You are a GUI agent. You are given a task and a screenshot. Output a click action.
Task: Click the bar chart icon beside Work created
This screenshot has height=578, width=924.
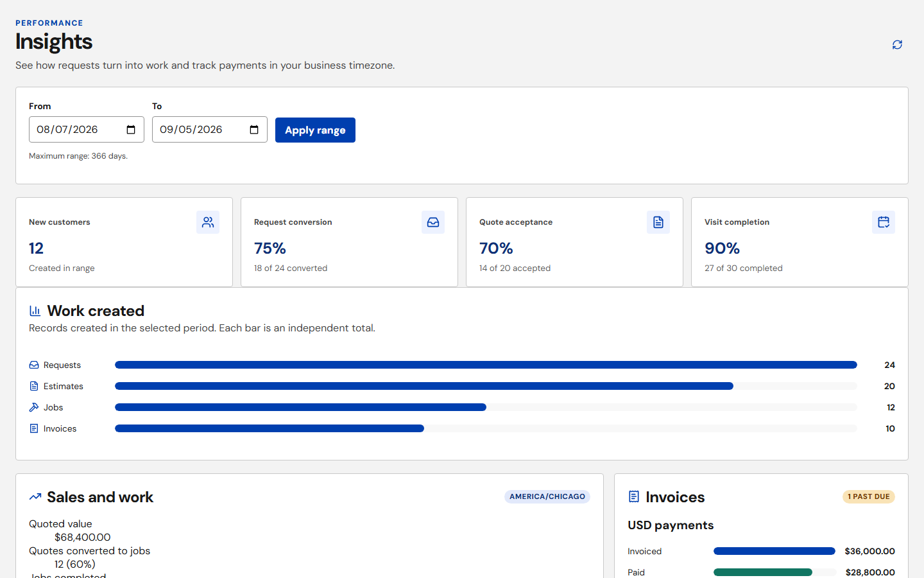tap(35, 311)
